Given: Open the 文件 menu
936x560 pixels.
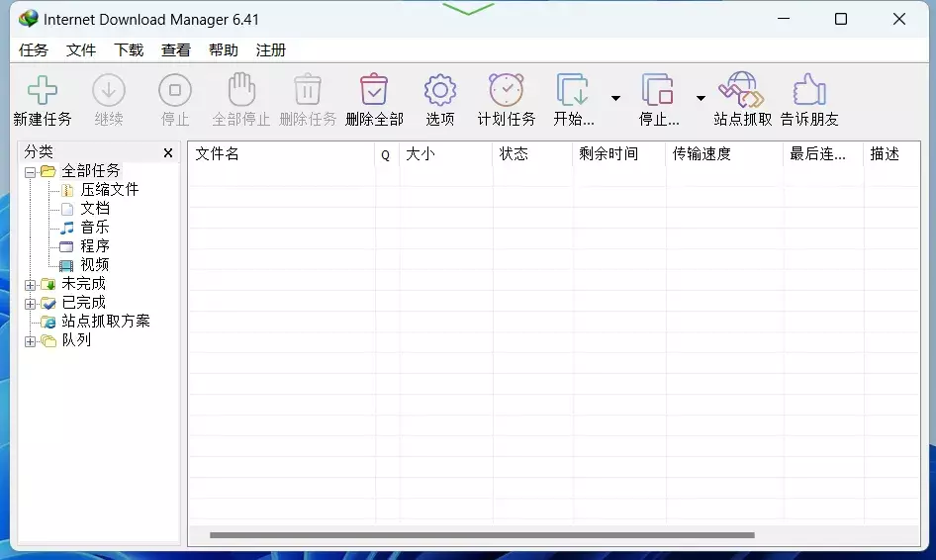Looking at the screenshot, I should pyautogui.click(x=81, y=50).
